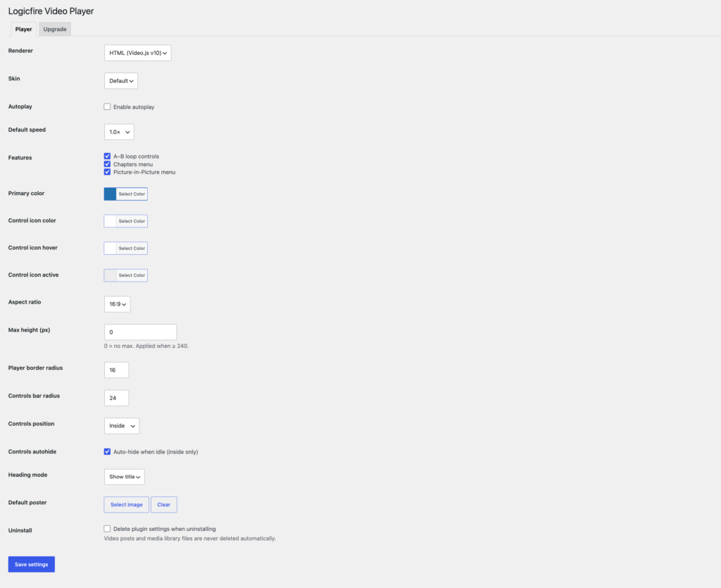
Task: Click the 'Features' row label
Action: [x=20, y=158]
